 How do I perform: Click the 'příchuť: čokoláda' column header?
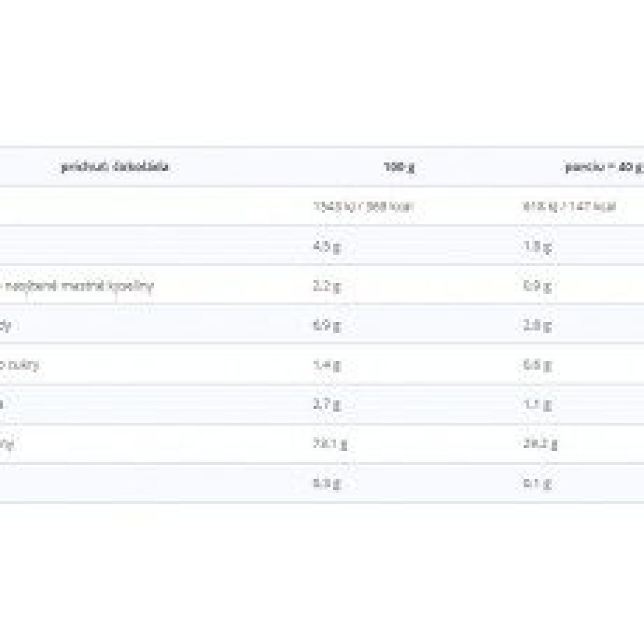click(115, 167)
